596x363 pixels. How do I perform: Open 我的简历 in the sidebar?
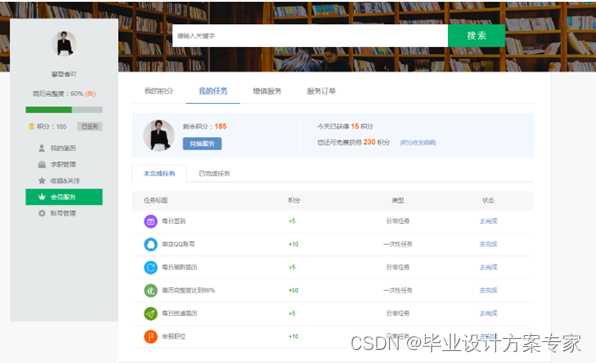click(x=64, y=148)
